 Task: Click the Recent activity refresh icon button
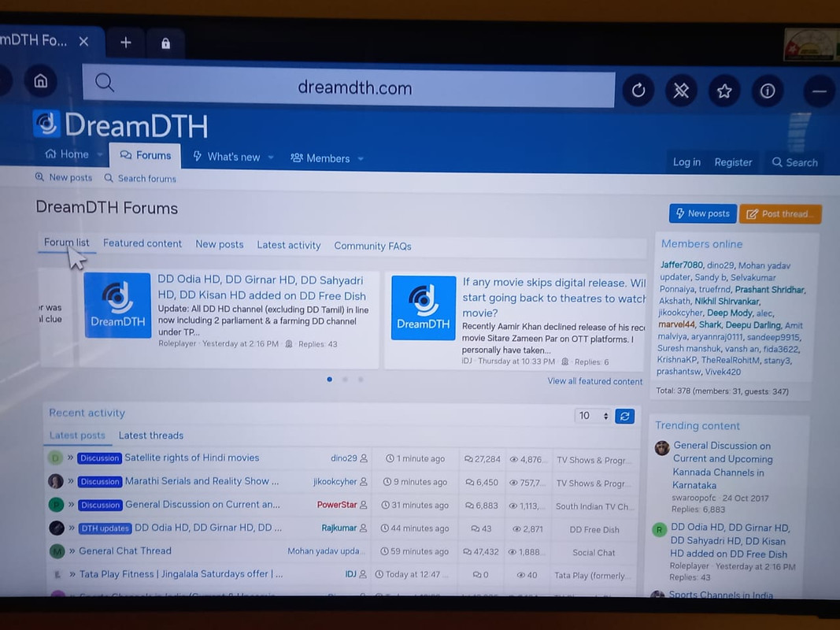[624, 417]
